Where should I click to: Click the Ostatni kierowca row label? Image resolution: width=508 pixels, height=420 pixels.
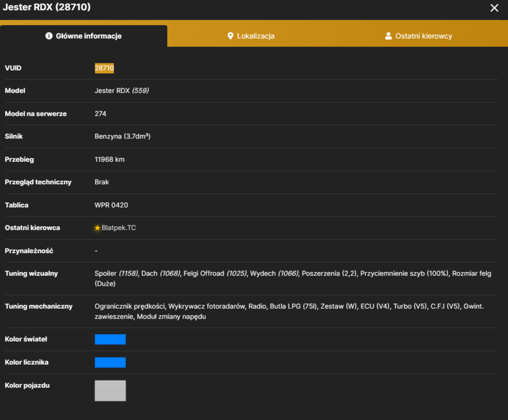pos(32,228)
